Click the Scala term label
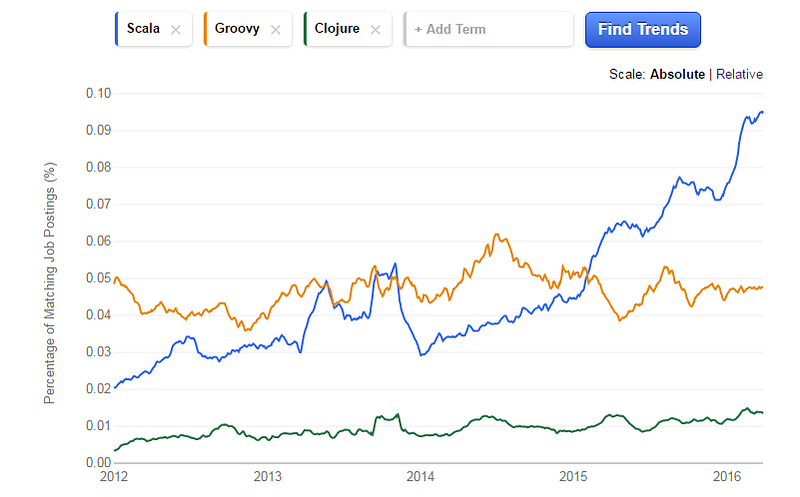800x497 pixels. (x=143, y=29)
